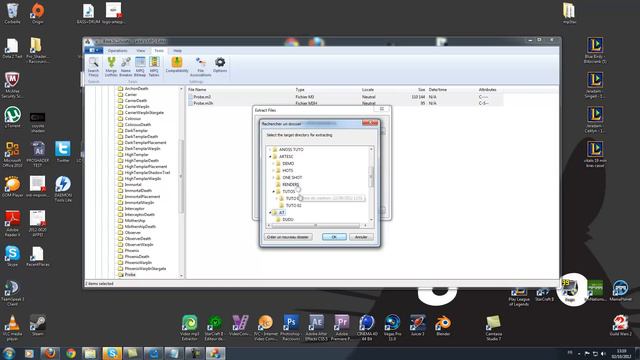This screenshot has width=640, height=360.
Task: Select the AT folder in the dialog
Action: pos(281,213)
